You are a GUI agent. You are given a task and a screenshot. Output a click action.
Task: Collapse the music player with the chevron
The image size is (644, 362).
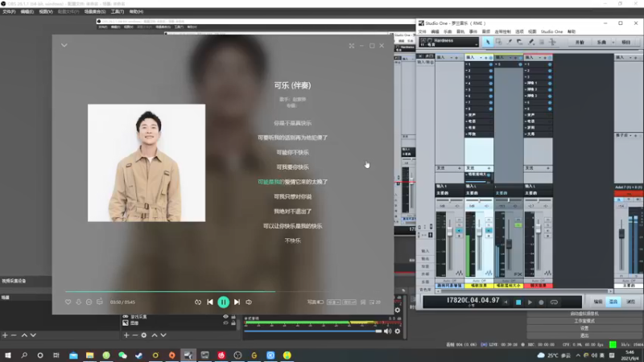64,45
